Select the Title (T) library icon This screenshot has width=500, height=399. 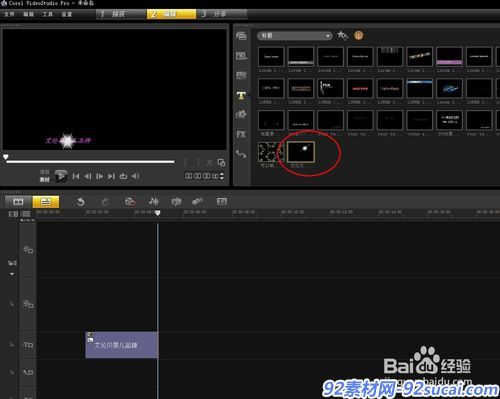click(x=241, y=96)
